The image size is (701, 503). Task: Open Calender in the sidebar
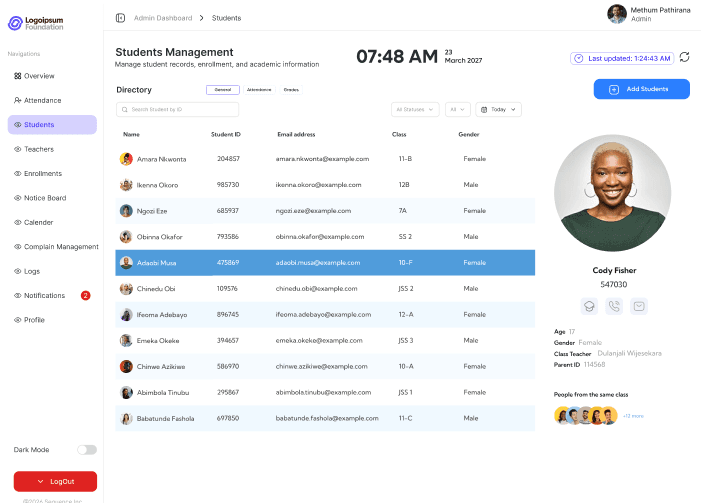(x=34, y=222)
